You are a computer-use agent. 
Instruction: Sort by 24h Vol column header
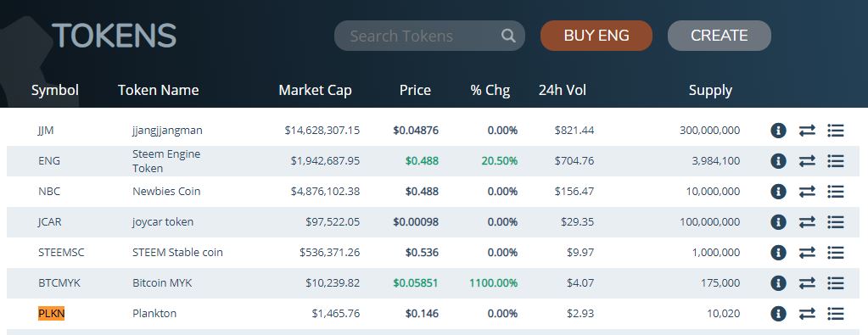tap(563, 90)
